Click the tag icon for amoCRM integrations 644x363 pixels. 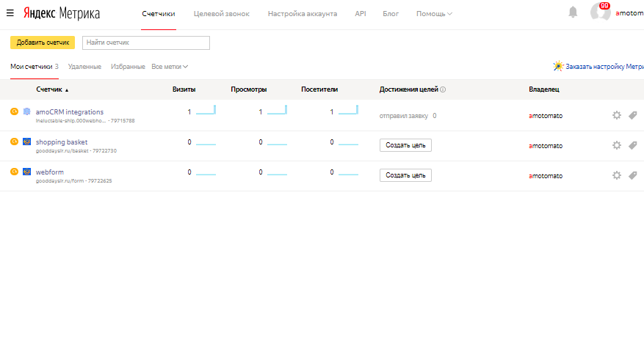click(633, 114)
